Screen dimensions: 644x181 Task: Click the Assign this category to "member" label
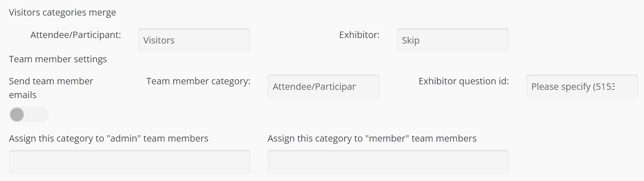coord(372,138)
